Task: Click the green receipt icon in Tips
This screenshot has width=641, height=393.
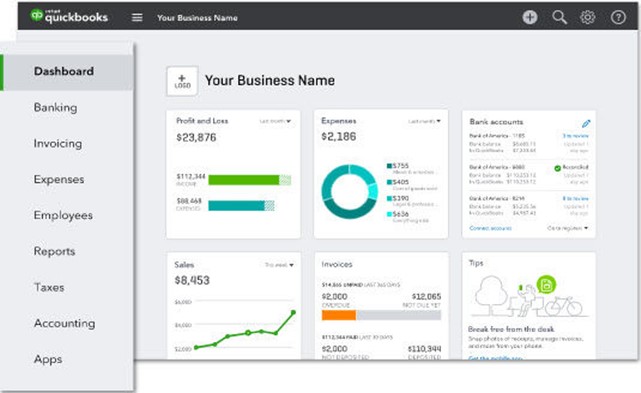Action: click(x=546, y=285)
